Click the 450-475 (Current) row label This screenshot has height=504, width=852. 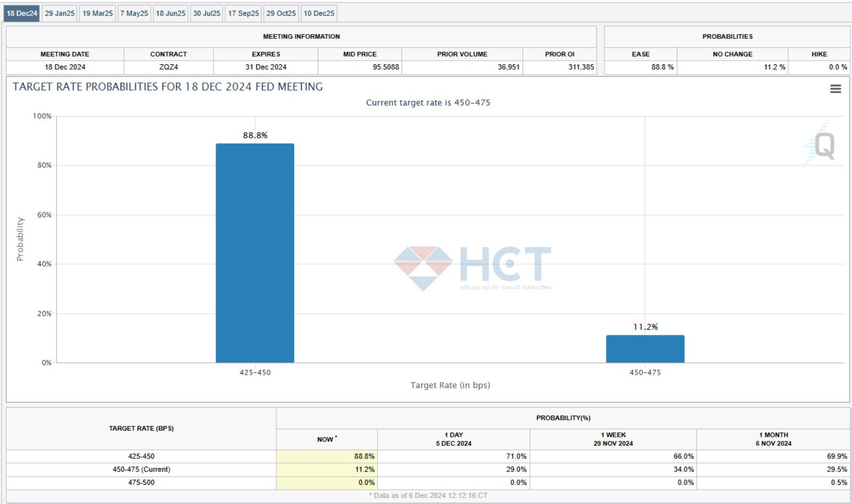pos(141,469)
